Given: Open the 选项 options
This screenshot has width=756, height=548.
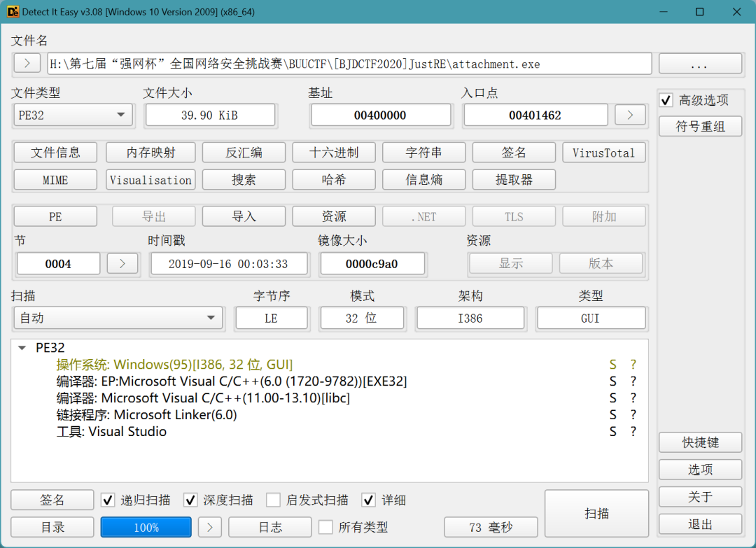Looking at the screenshot, I should pos(700,470).
